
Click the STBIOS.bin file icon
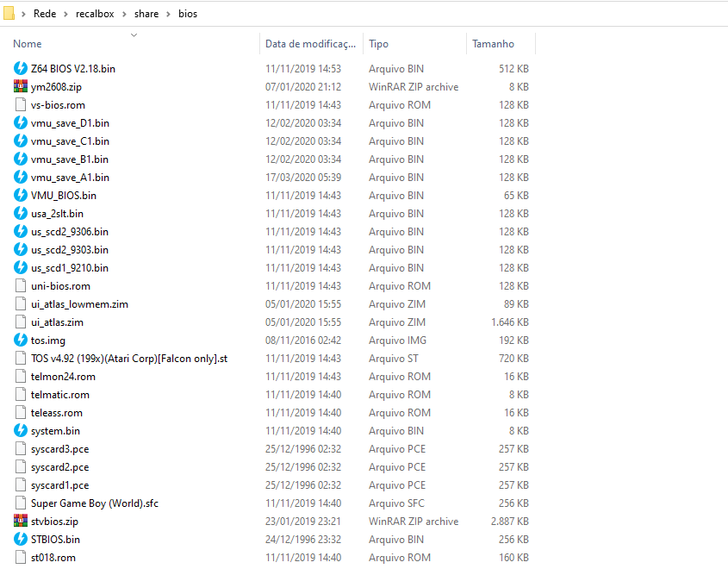[x=21, y=540]
